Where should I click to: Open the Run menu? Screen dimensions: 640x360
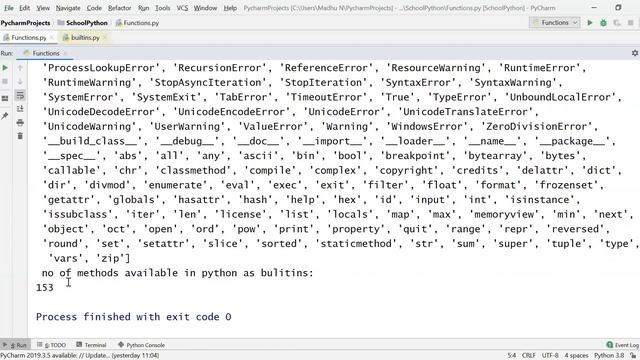[143, 8]
